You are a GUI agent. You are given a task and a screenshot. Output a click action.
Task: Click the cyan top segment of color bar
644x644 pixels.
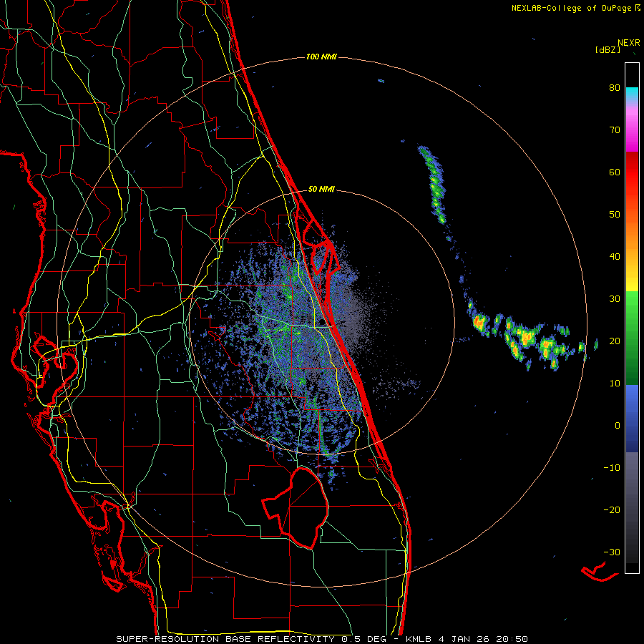click(632, 93)
